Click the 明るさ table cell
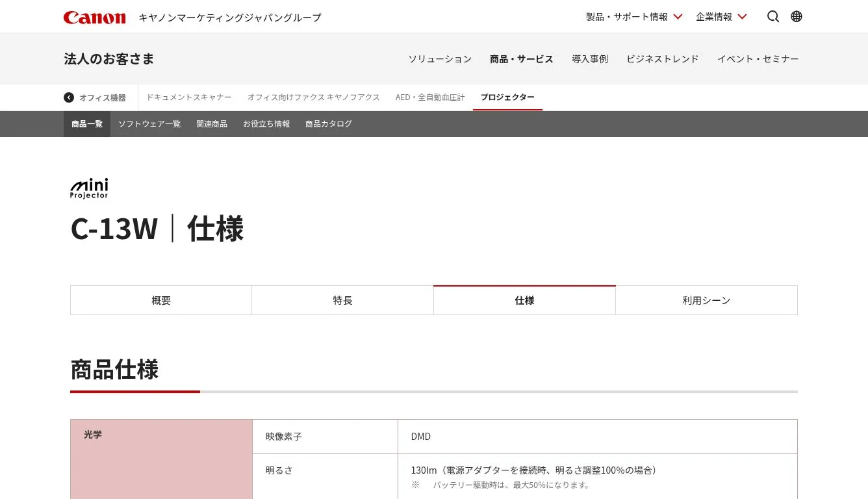The image size is (868, 499). click(325, 476)
